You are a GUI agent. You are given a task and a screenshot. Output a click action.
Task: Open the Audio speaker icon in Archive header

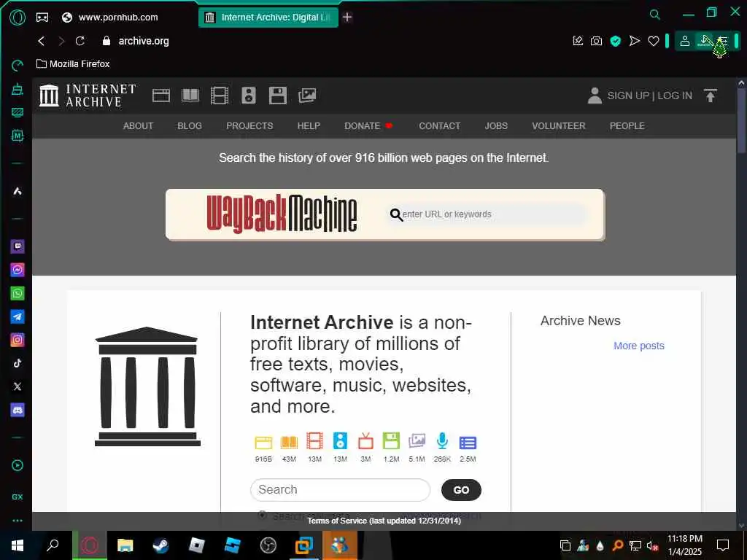[x=248, y=96]
